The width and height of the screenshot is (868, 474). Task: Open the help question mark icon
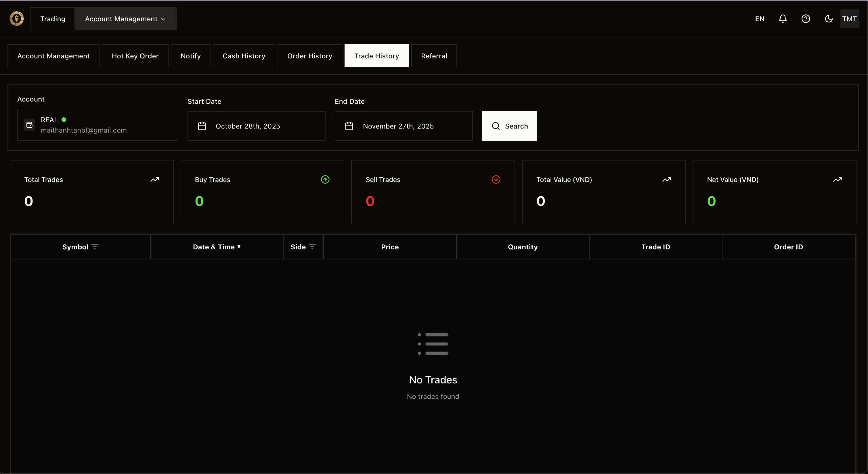coord(805,18)
